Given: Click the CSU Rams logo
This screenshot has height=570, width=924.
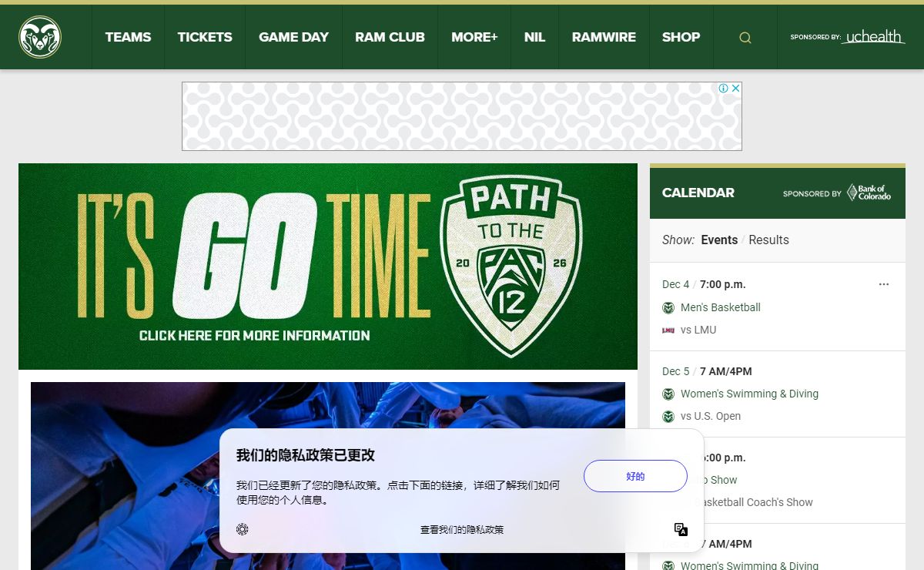Looking at the screenshot, I should (x=40, y=37).
